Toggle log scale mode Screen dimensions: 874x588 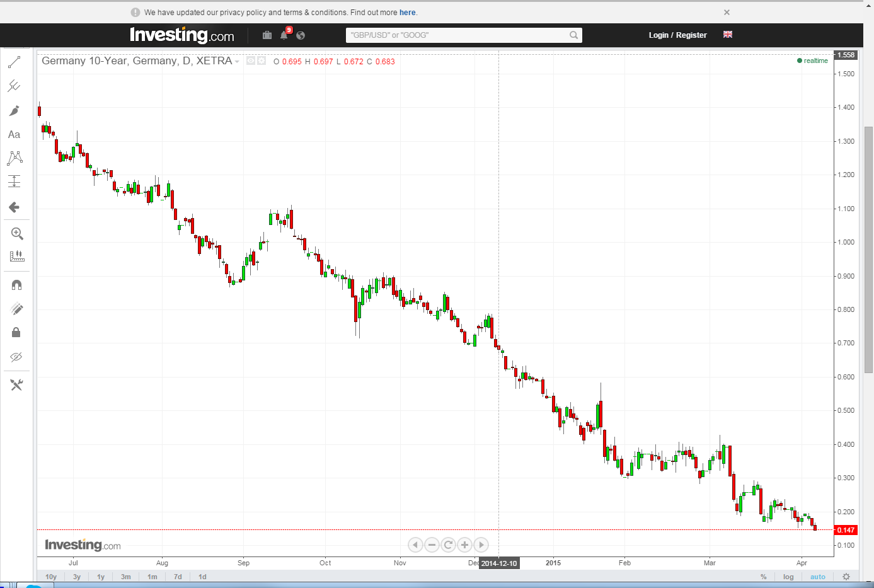point(788,577)
